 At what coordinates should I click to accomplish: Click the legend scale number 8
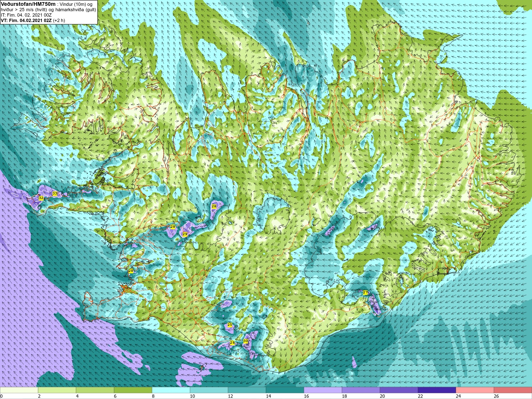click(154, 396)
